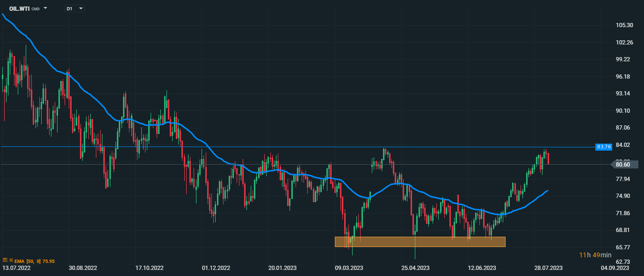Click the 09.03.2023 date label
This screenshot has height=276, width=644.
click(350, 268)
